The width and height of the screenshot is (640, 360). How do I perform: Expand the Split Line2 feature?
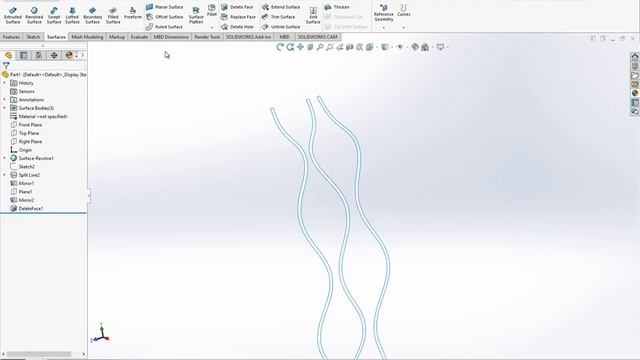click(x=5, y=175)
